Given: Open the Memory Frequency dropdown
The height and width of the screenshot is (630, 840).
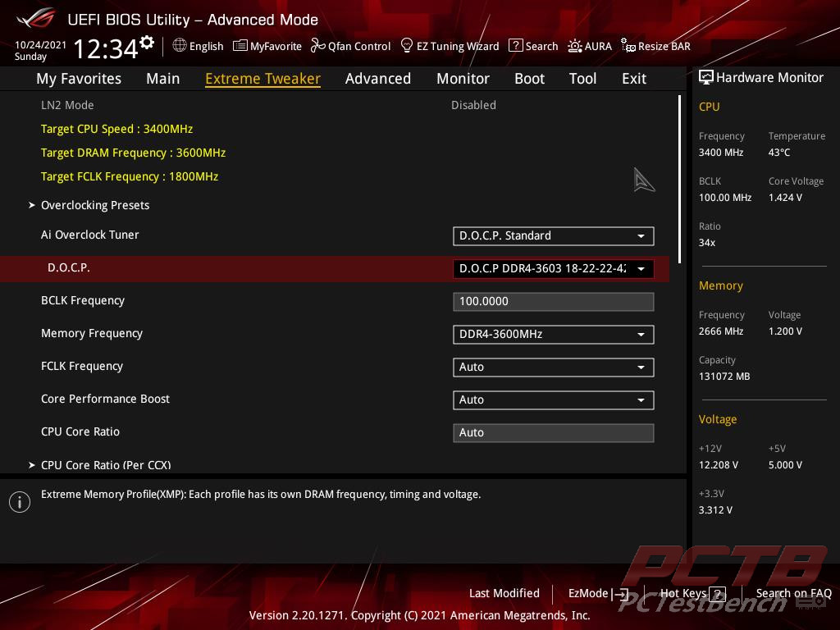Looking at the screenshot, I should [x=554, y=335].
